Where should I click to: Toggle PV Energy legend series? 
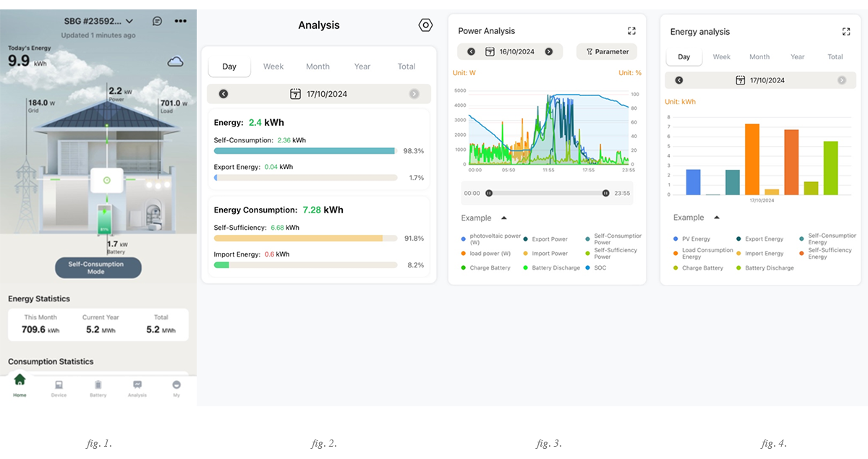point(692,239)
